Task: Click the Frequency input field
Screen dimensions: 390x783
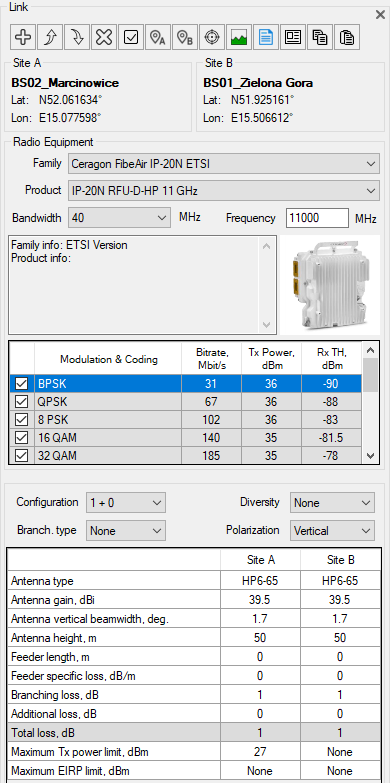Action: (x=318, y=218)
